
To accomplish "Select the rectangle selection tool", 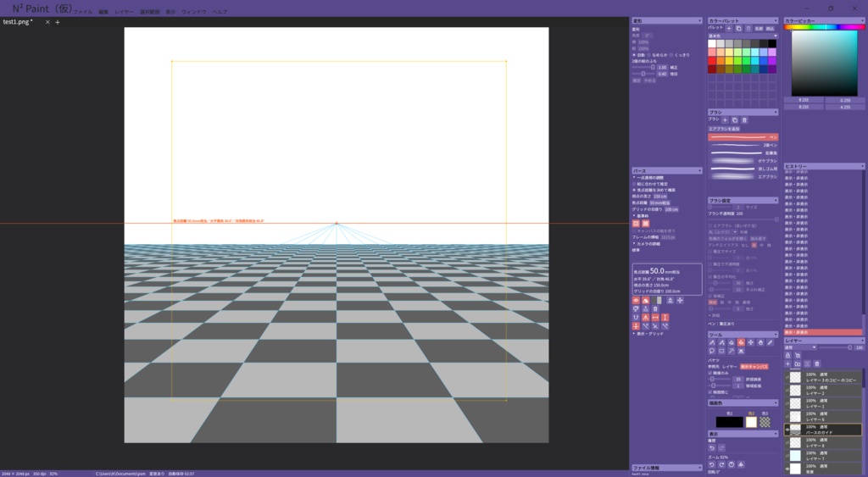I will [x=722, y=351].
